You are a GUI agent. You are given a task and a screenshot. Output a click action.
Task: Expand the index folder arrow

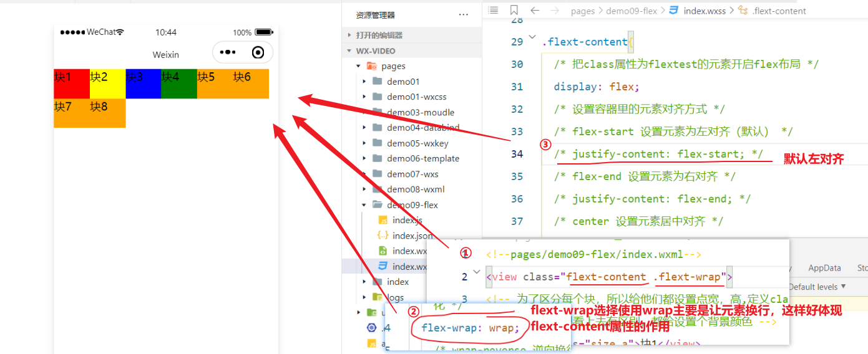pyautogui.click(x=364, y=282)
